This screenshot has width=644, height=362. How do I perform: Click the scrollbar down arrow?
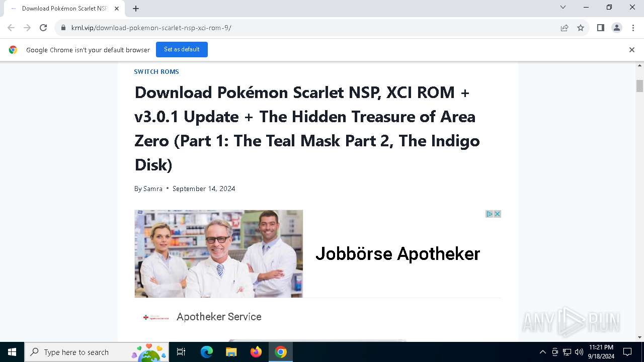[x=640, y=337]
